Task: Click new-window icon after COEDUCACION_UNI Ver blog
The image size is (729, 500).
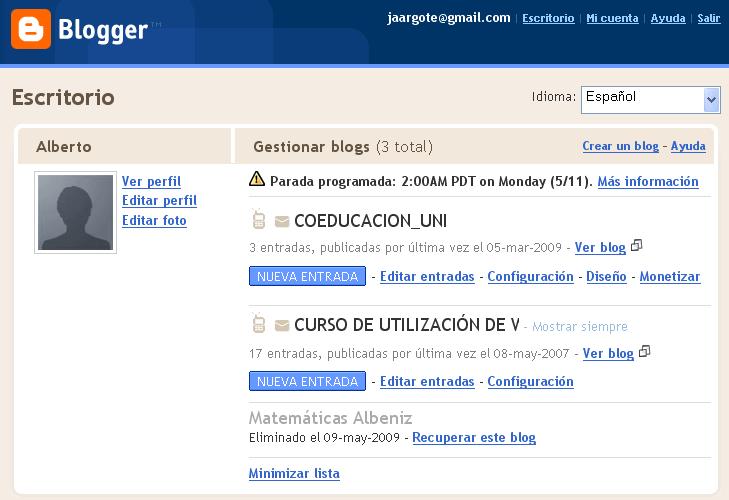Action: (636, 245)
